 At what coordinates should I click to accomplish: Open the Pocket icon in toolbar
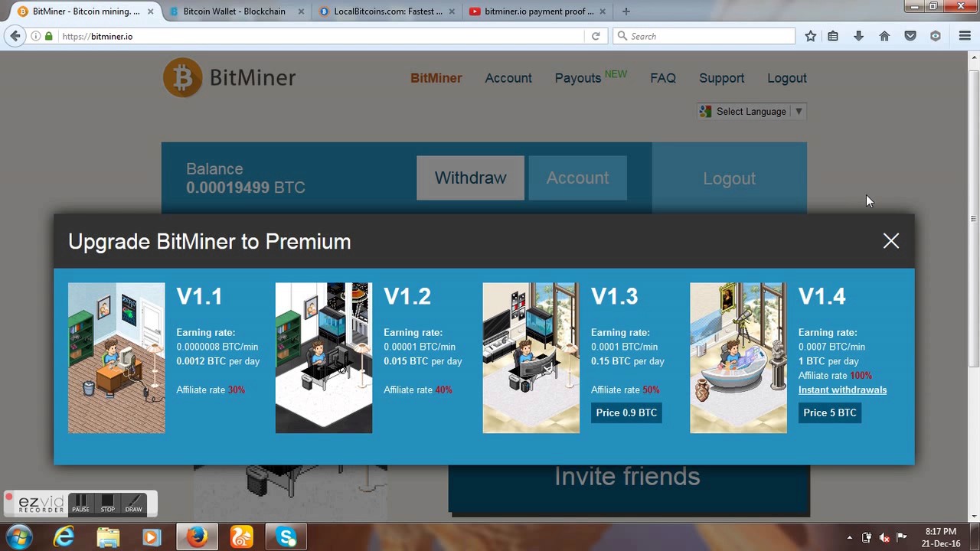coord(910,36)
